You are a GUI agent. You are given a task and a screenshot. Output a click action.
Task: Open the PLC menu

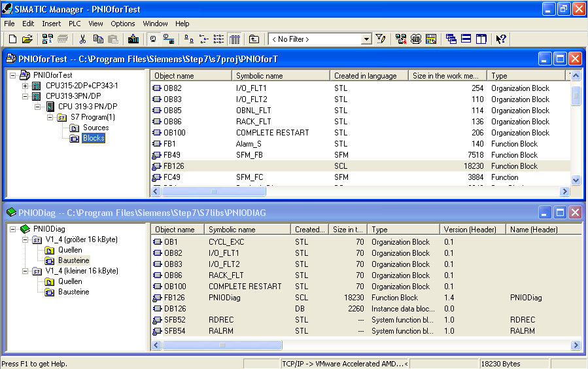point(75,24)
